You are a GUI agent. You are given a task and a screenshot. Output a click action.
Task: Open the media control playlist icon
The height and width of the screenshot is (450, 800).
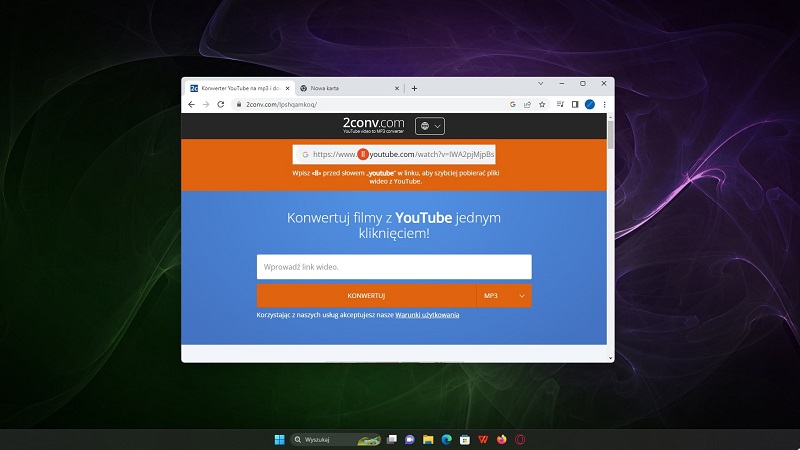[560, 105]
